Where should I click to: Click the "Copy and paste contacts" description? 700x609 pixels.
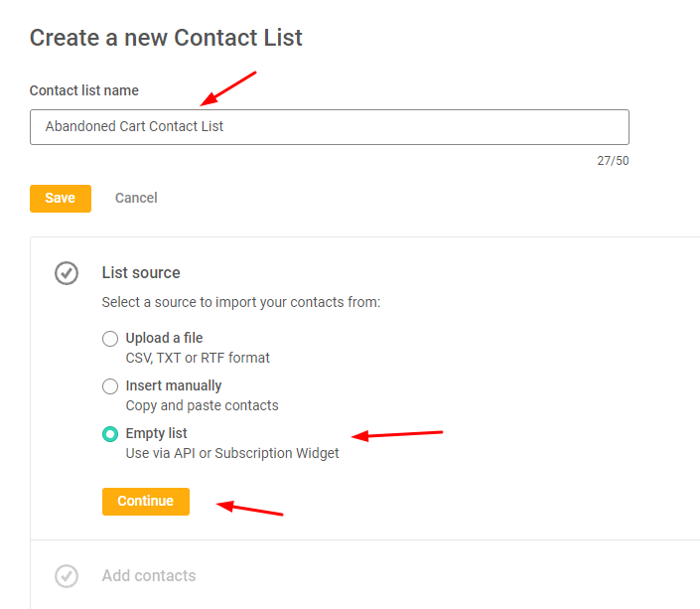(x=203, y=405)
